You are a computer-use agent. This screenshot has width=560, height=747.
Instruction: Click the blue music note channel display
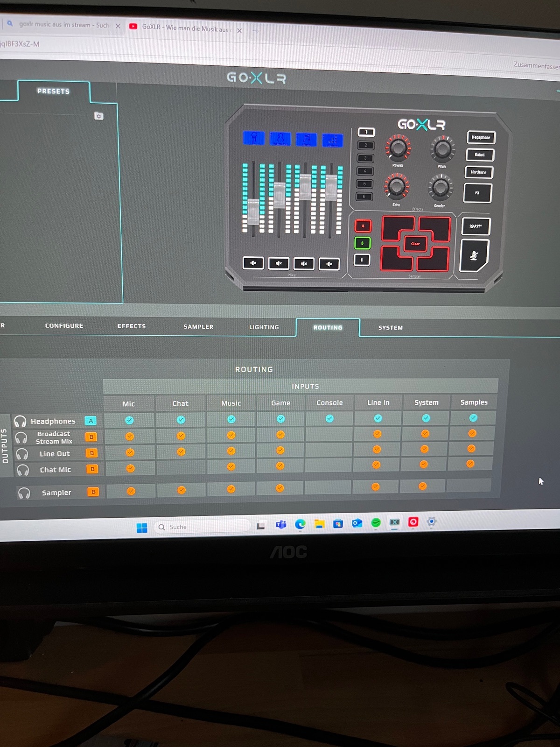pos(306,139)
